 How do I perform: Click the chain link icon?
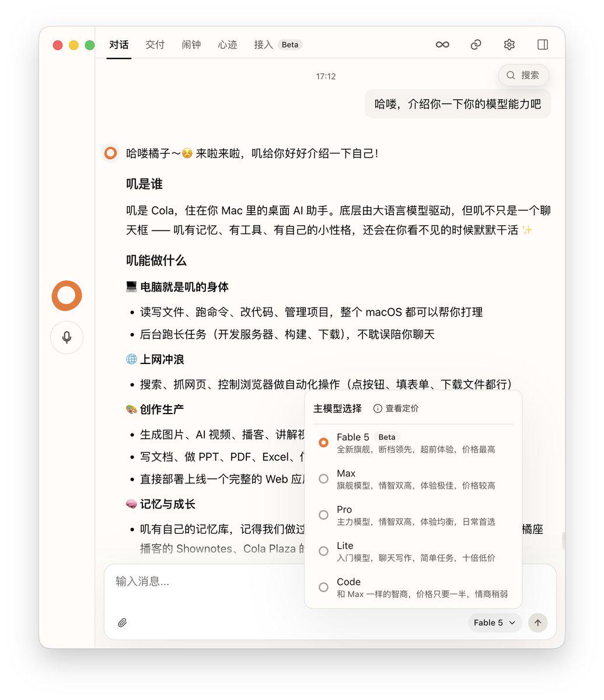click(x=476, y=44)
